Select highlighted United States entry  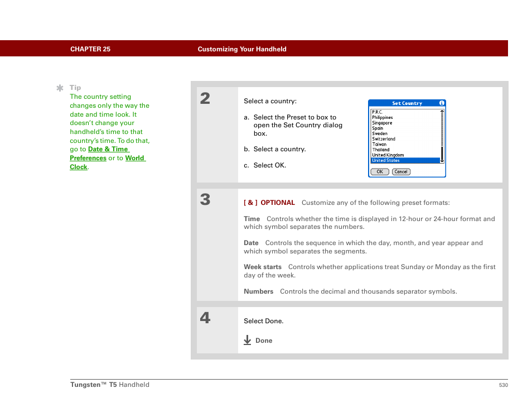pos(405,160)
